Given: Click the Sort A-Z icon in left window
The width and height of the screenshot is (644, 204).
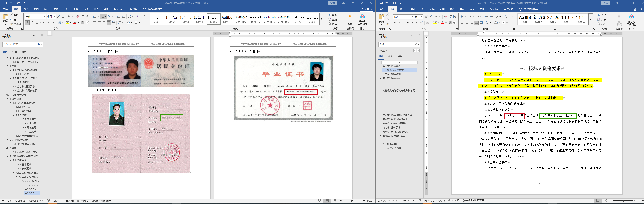Looking at the screenshot, I should 138,16.
